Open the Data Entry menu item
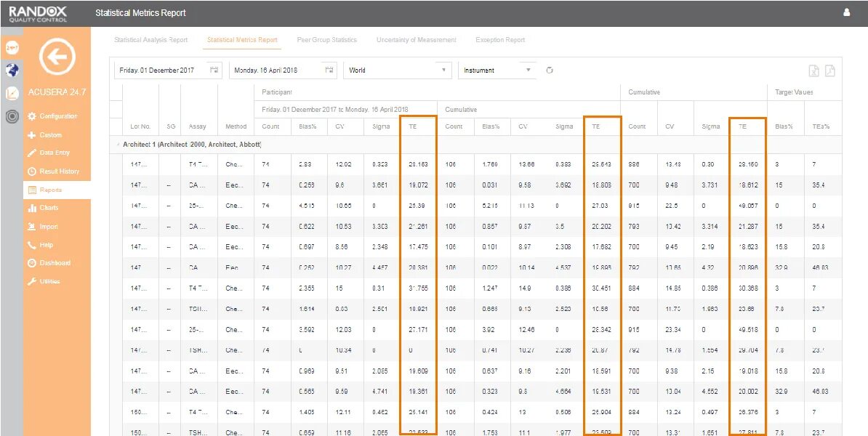 [x=57, y=153]
